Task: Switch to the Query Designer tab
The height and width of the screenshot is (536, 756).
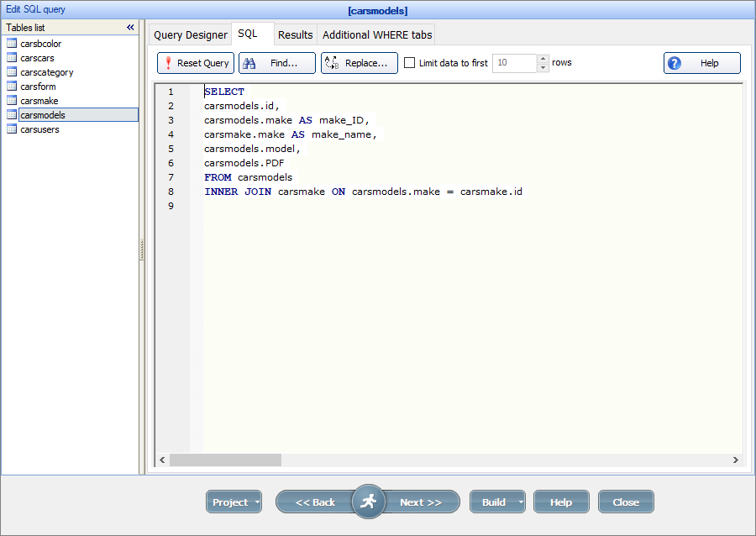Action: click(x=190, y=34)
